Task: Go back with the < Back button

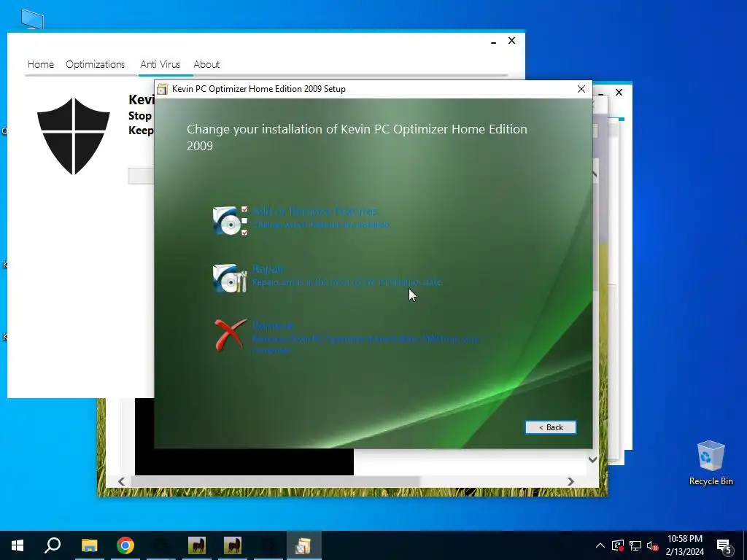Action: (x=551, y=427)
